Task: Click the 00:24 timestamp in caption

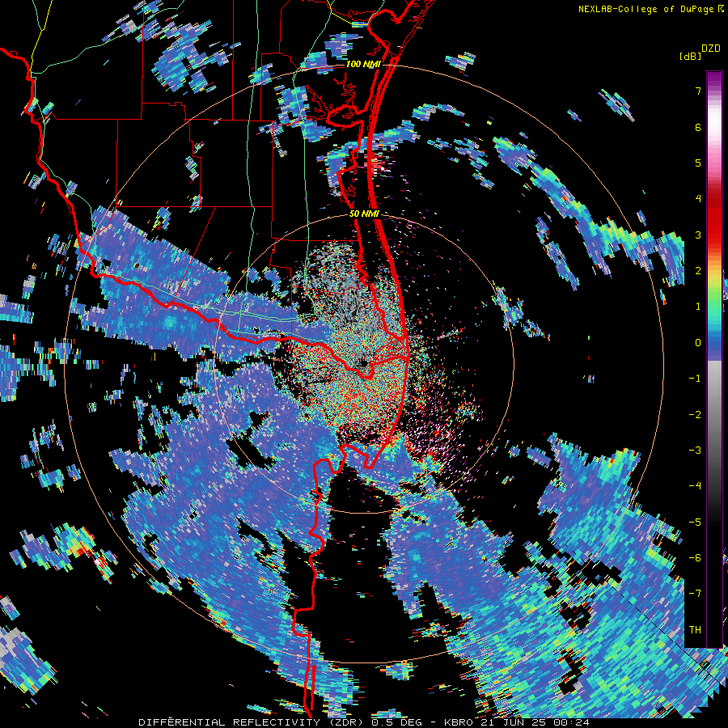Action: pyautogui.click(x=574, y=722)
